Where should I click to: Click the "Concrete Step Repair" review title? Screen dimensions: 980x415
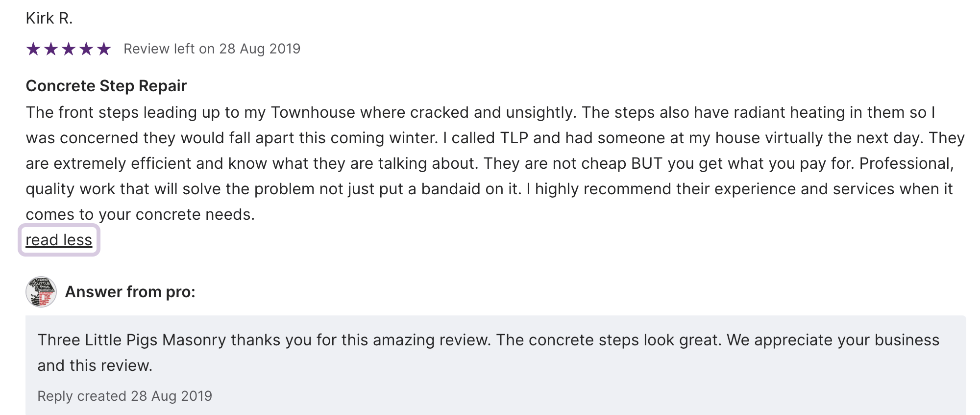tap(106, 86)
